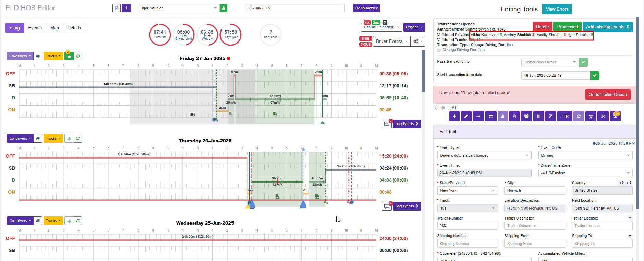Image resolution: width=644 pixels, height=261 pixels.
Task: Click the purple info icon in the header
Action: pos(126,8)
